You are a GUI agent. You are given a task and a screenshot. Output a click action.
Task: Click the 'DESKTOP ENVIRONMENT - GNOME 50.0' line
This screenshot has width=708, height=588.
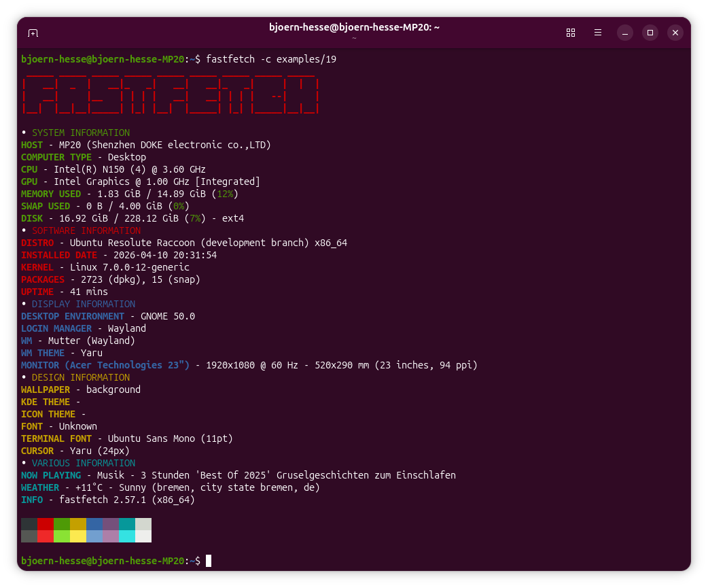tap(108, 316)
